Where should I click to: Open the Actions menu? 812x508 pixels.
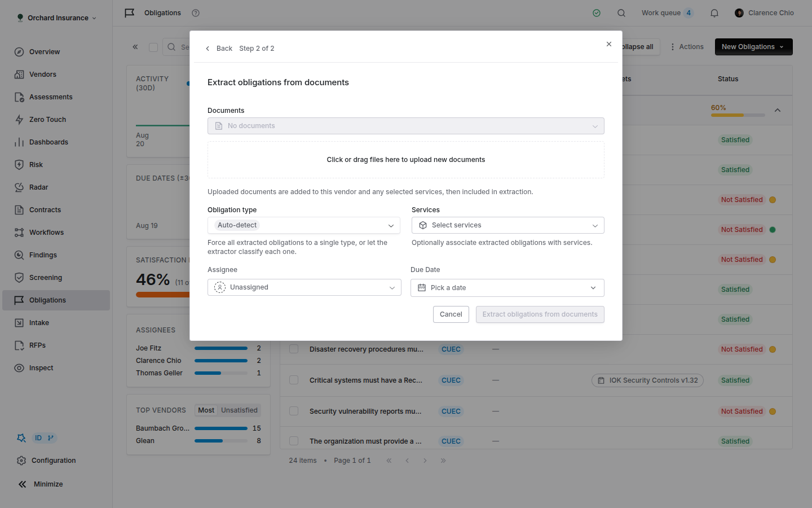click(687, 47)
